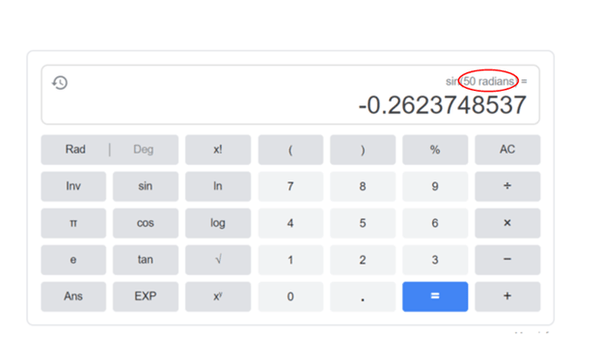This screenshot has width=602, height=362.
Task: Select the square root symbol key
Action: 218,260
